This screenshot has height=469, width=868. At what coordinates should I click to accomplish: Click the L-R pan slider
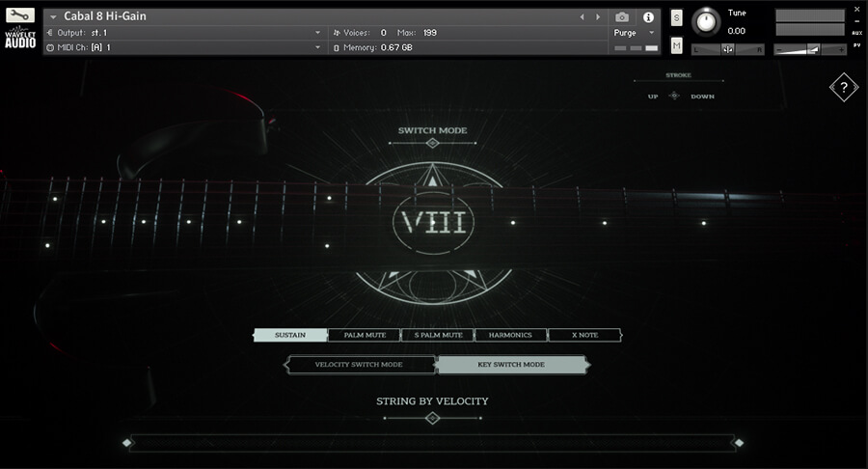click(x=727, y=50)
